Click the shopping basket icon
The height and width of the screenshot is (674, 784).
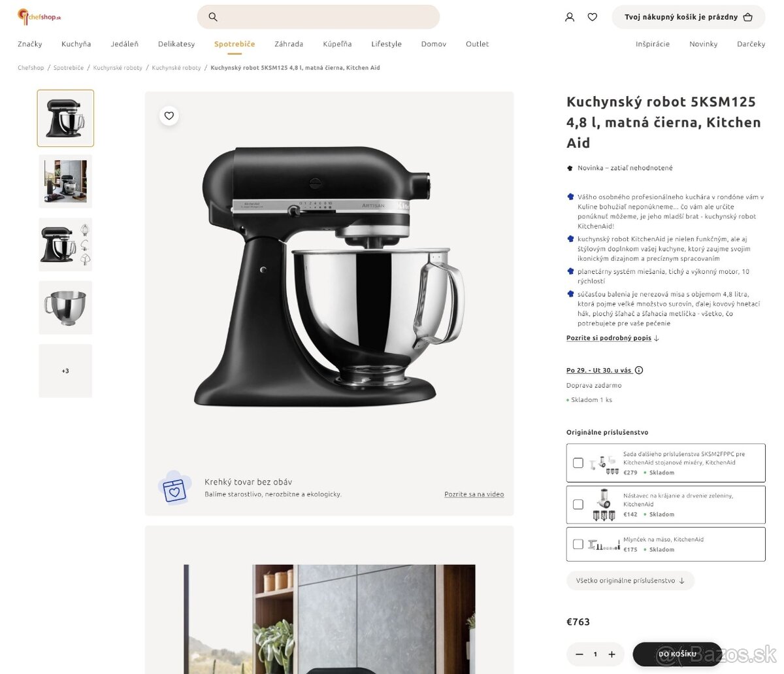[748, 17]
